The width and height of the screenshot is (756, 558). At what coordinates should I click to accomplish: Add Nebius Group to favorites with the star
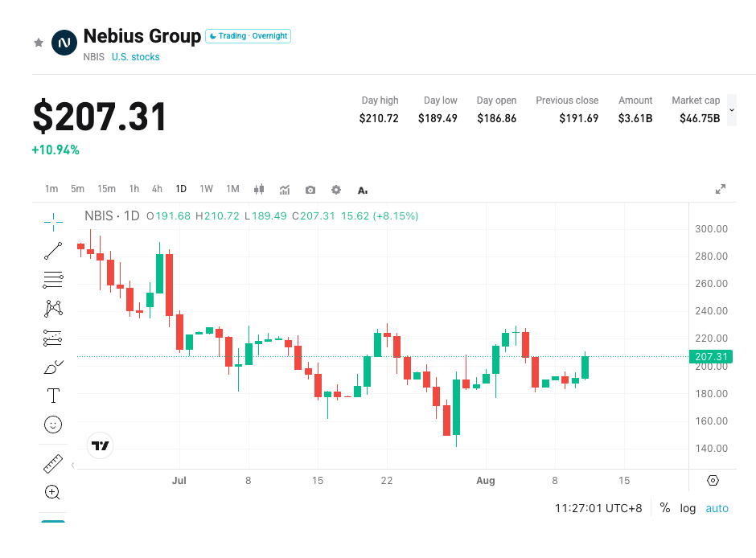pos(39,43)
